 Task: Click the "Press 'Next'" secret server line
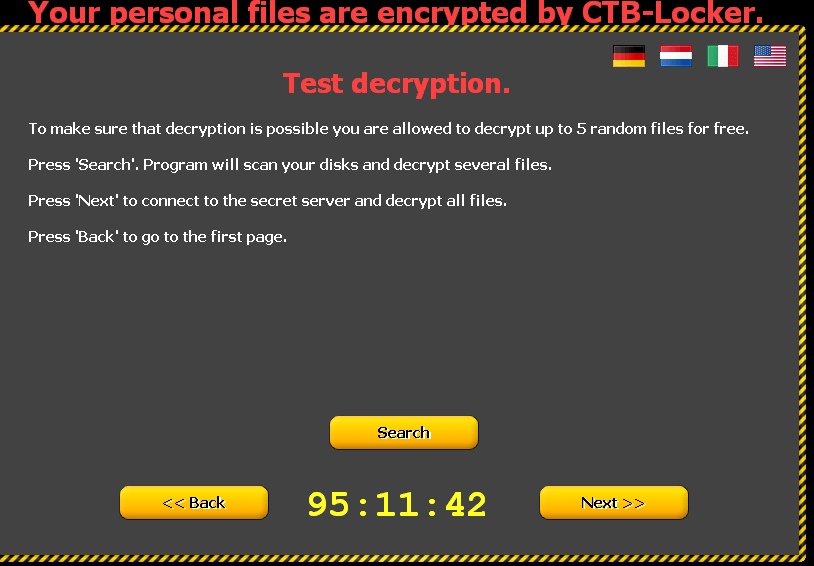(x=267, y=201)
